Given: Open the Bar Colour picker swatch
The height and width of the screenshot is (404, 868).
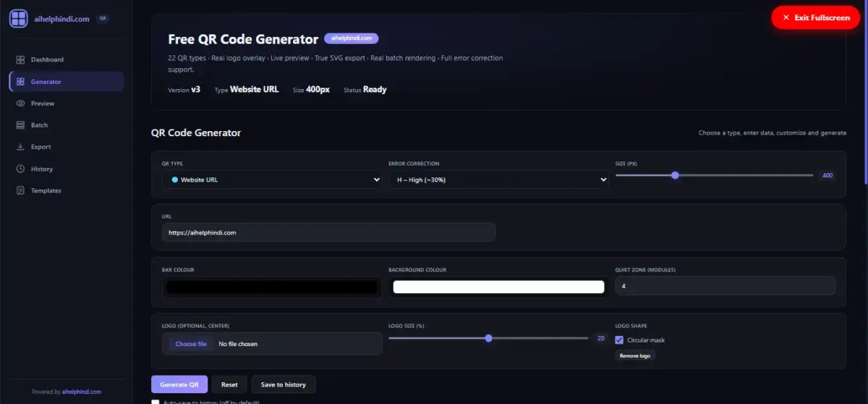Looking at the screenshot, I should tap(272, 287).
